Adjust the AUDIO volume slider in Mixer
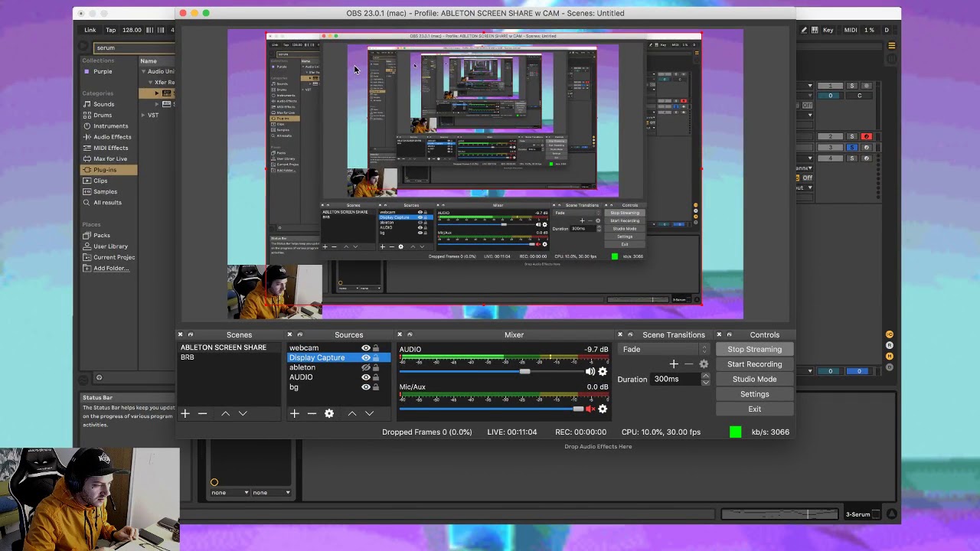The image size is (980, 551). (524, 372)
